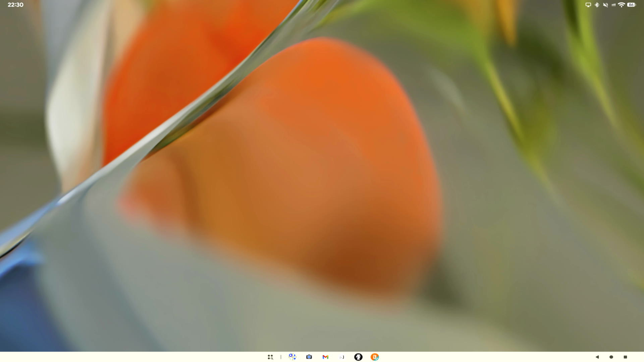Open the orange B app on the taskbar
644x362 pixels.
coord(375,357)
